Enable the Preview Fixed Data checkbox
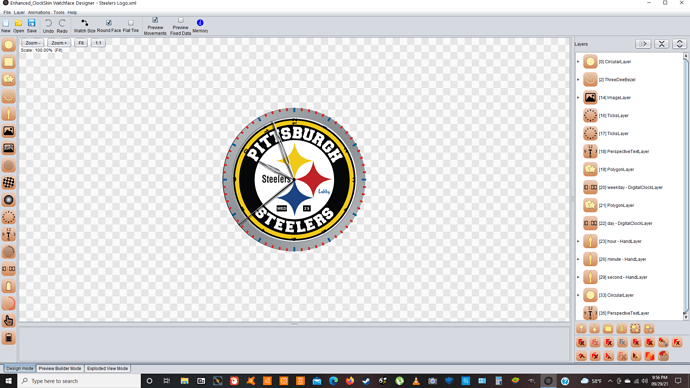690x388 pixels. point(180,20)
